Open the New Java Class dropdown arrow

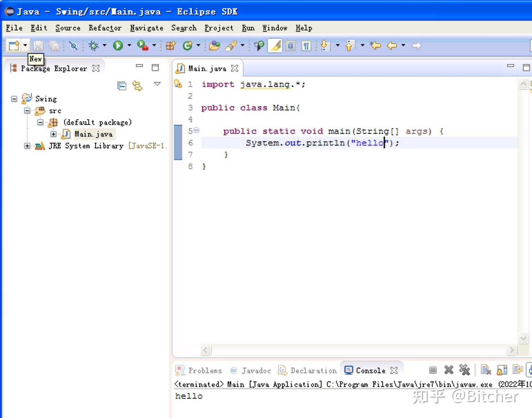point(198,46)
